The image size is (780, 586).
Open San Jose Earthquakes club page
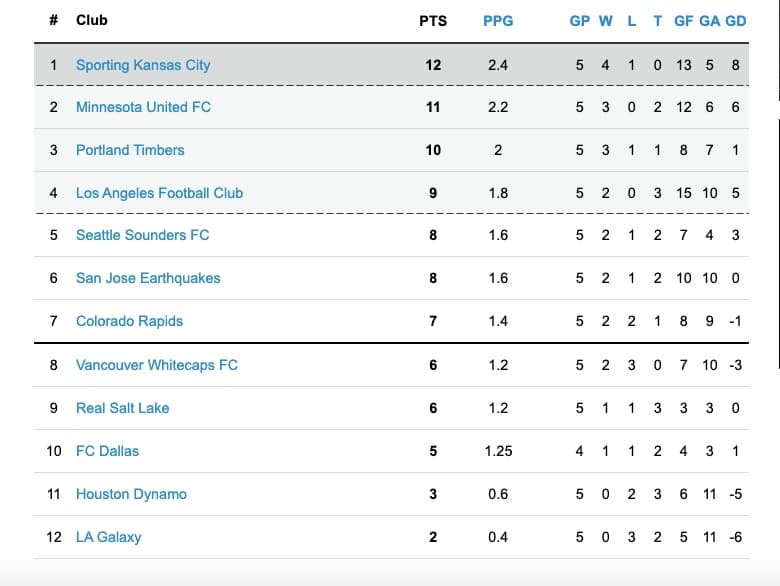[x=148, y=278]
